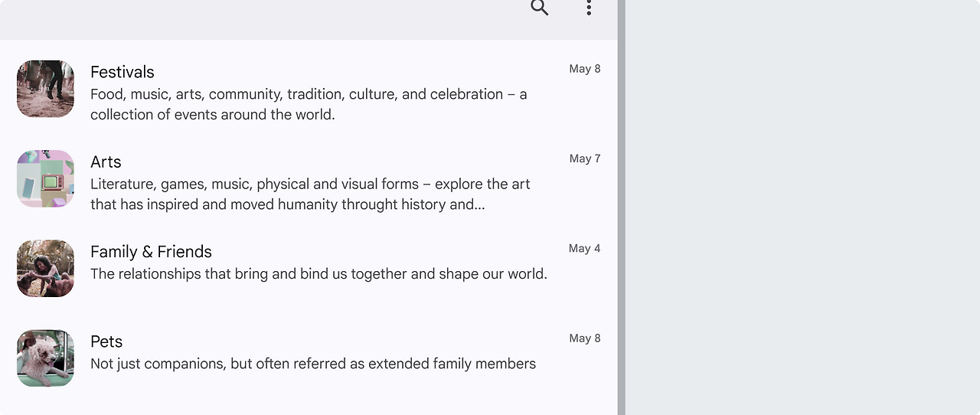
Task: Click the May 8 date on Festivals
Action: (585, 69)
